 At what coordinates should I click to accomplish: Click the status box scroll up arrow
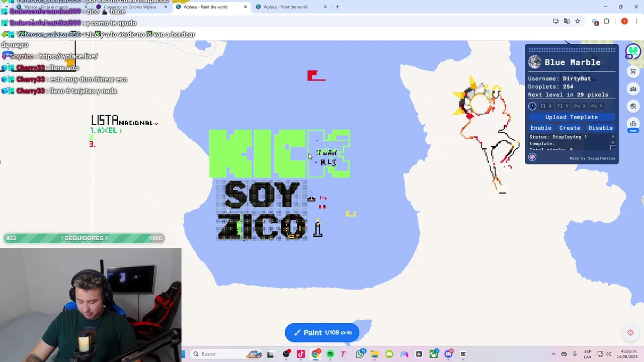click(x=612, y=137)
